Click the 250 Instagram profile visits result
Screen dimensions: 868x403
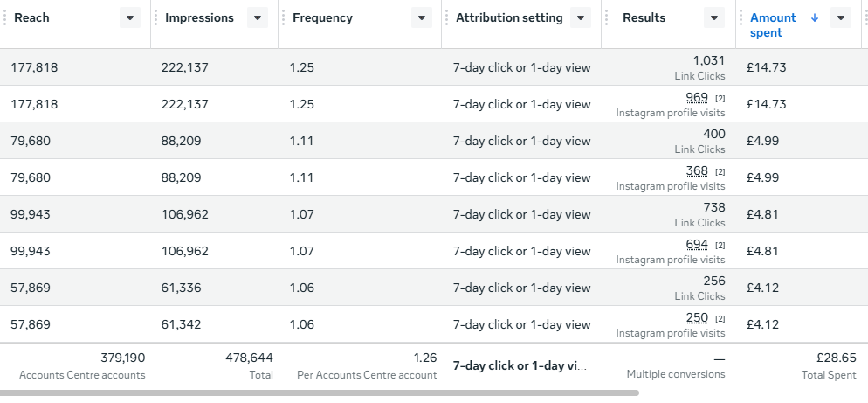click(x=697, y=317)
